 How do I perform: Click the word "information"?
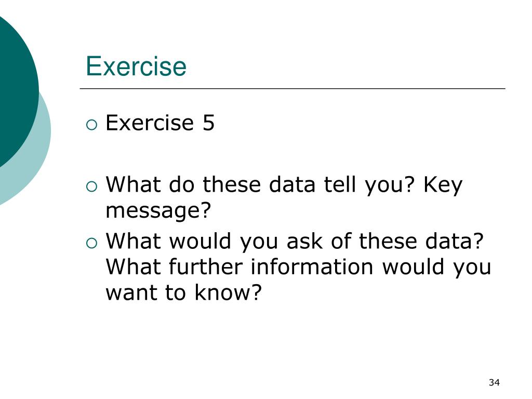[x=312, y=267]
